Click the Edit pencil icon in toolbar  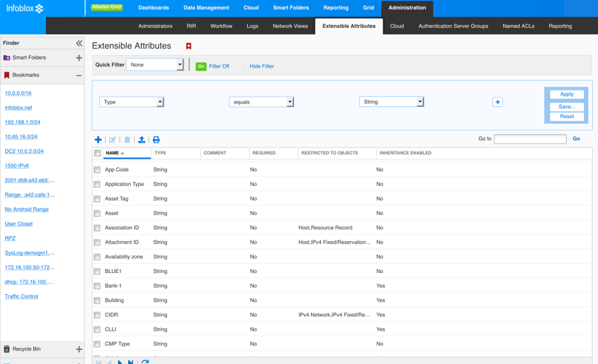pyautogui.click(x=112, y=139)
